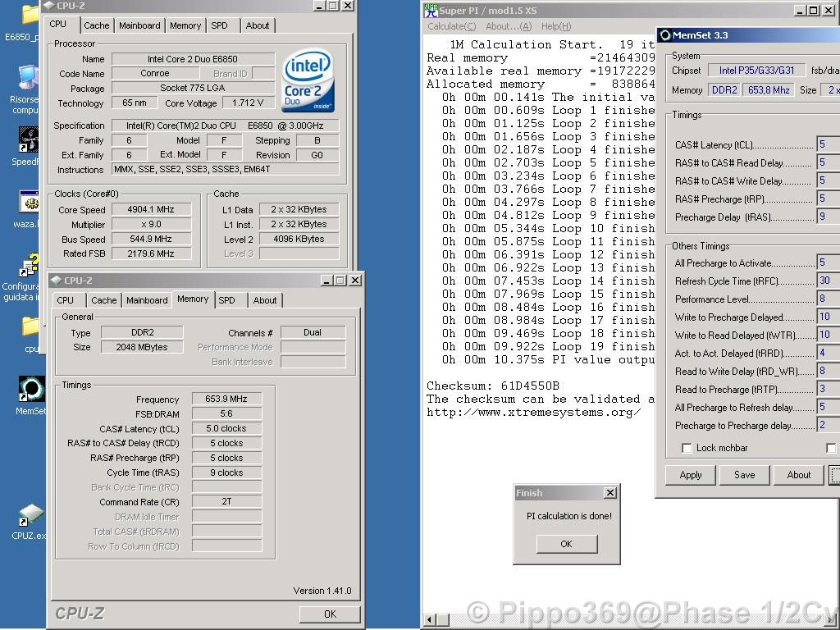Screen dimensions: 840x630
Task: Open the Help(H) menu in Super PI
Action: coord(556,26)
